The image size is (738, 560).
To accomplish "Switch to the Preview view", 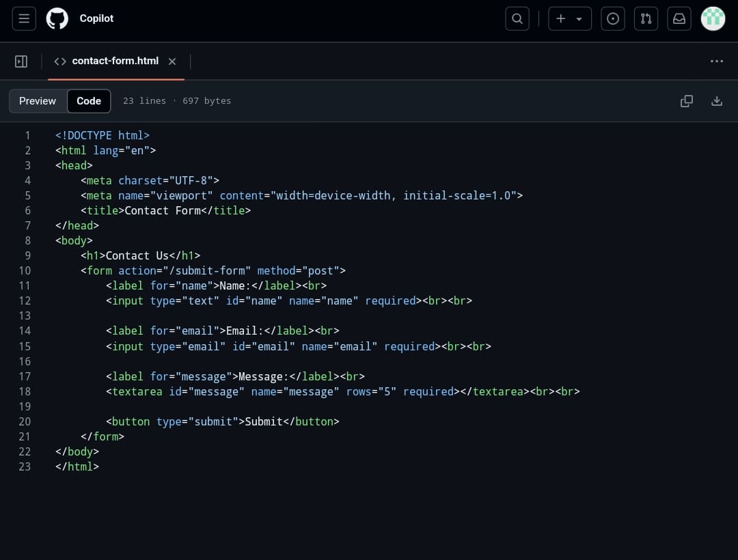I will pyautogui.click(x=38, y=101).
